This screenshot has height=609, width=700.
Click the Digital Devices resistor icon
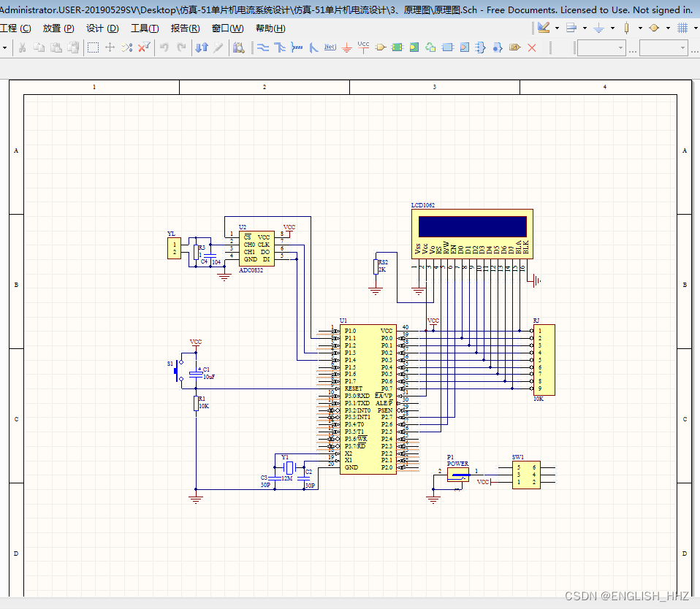(x=627, y=28)
